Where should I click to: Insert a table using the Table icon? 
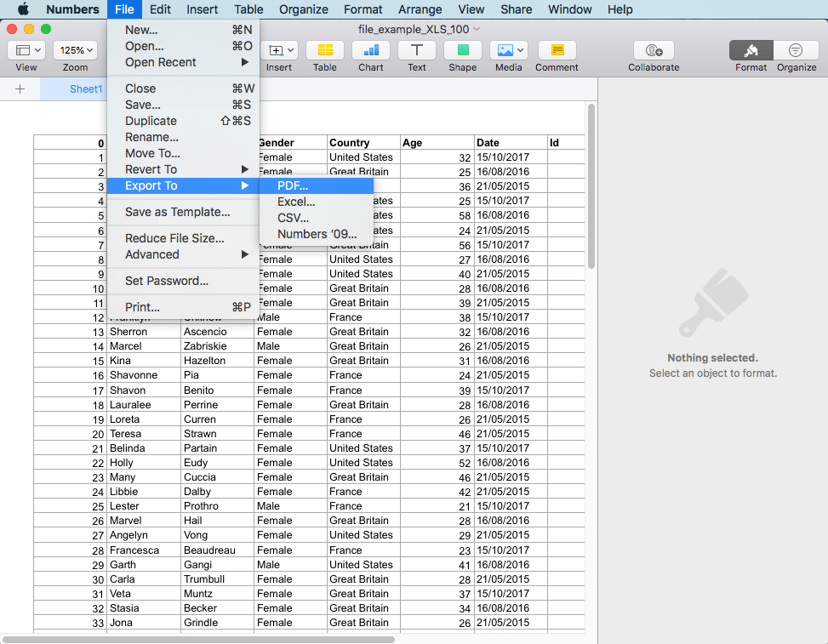324,51
